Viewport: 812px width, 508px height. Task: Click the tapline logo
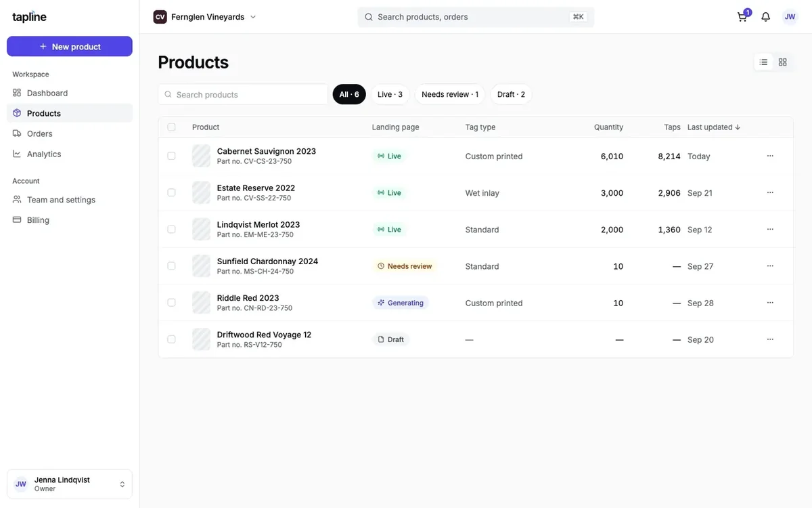(29, 17)
